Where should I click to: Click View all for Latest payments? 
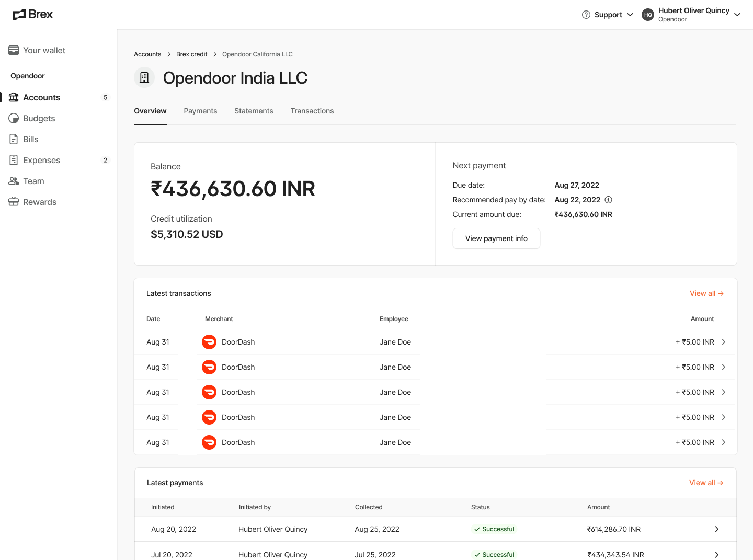(x=706, y=483)
